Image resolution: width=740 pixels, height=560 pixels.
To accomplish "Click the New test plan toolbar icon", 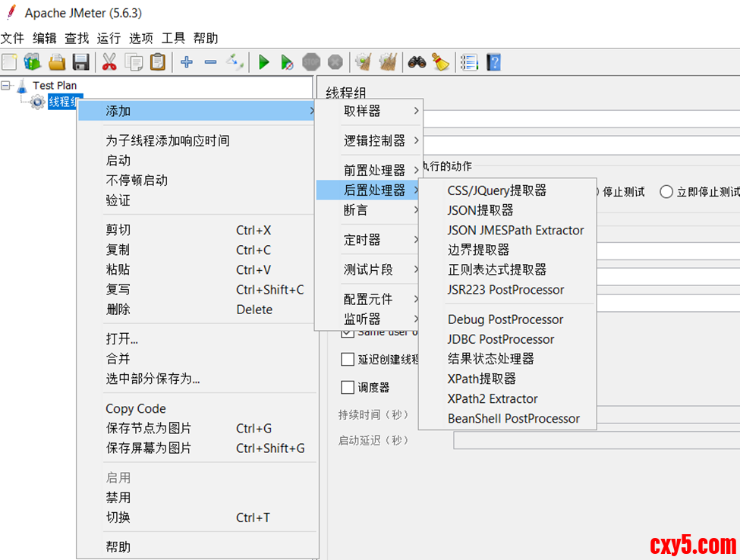I will pyautogui.click(x=9, y=62).
